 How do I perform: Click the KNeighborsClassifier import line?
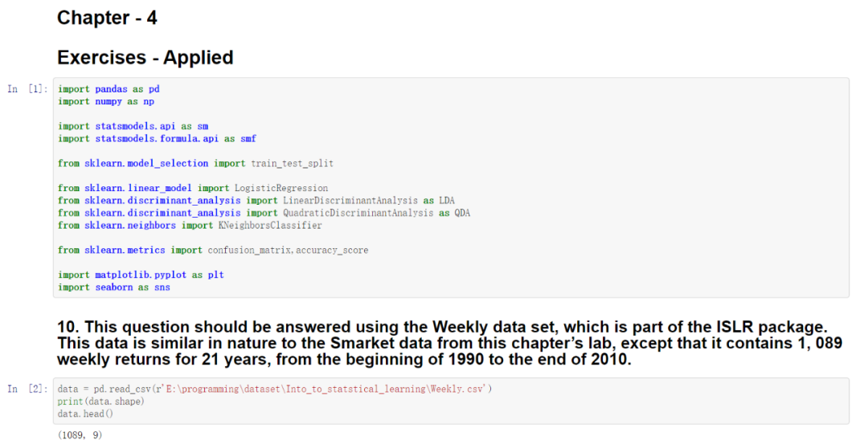click(190, 226)
